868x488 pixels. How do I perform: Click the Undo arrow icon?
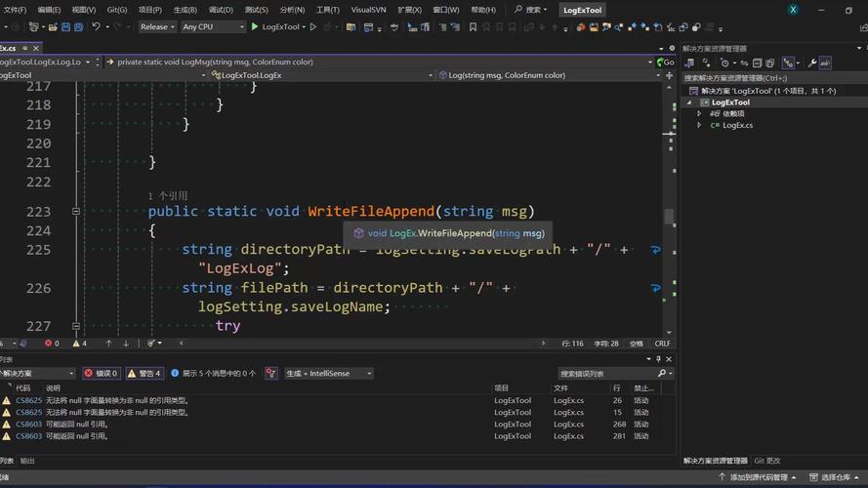point(96,26)
